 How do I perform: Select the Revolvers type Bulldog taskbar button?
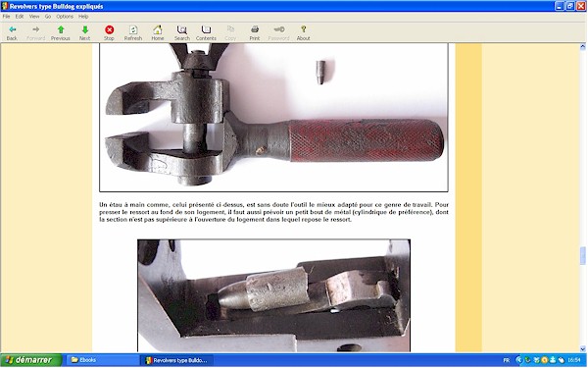pyautogui.click(x=176, y=360)
